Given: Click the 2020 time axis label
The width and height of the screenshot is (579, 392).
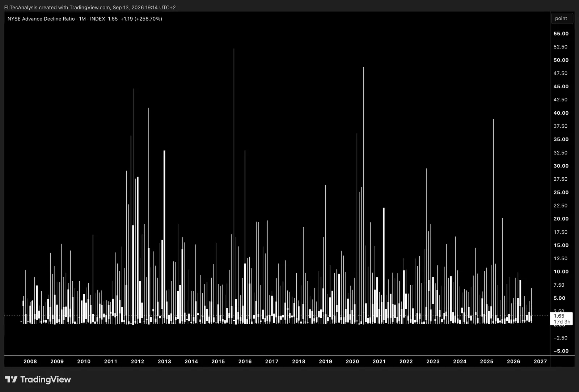Looking at the screenshot, I should coord(352,361).
